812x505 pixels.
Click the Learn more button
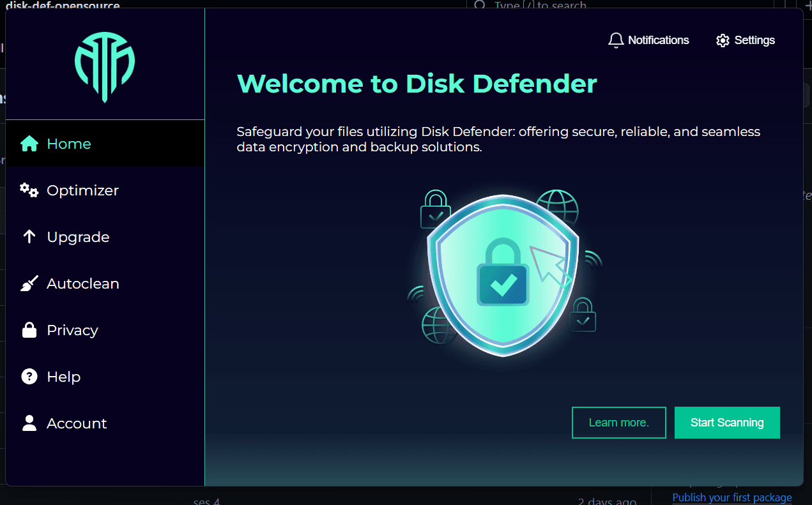tap(618, 423)
